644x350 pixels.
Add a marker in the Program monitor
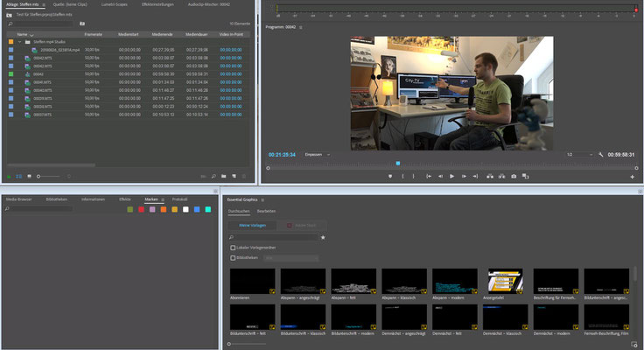[390, 176]
